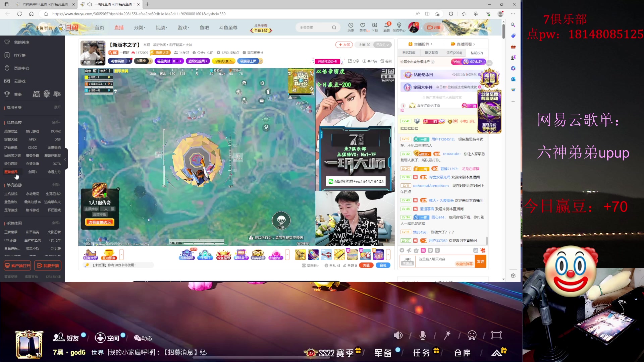644x362 pixels.
Task: Mute the speaker icon in bottom game bar
Action: click(398, 335)
